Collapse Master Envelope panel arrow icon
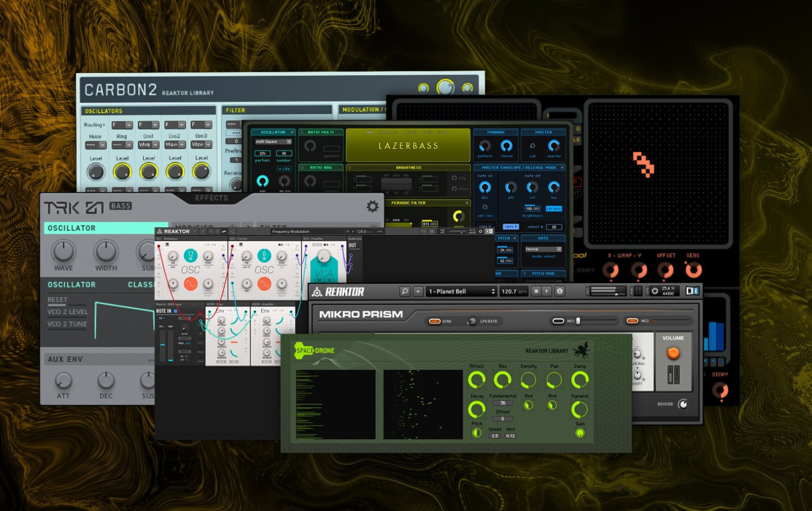This screenshot has height=511, width=812. point(562,167)
